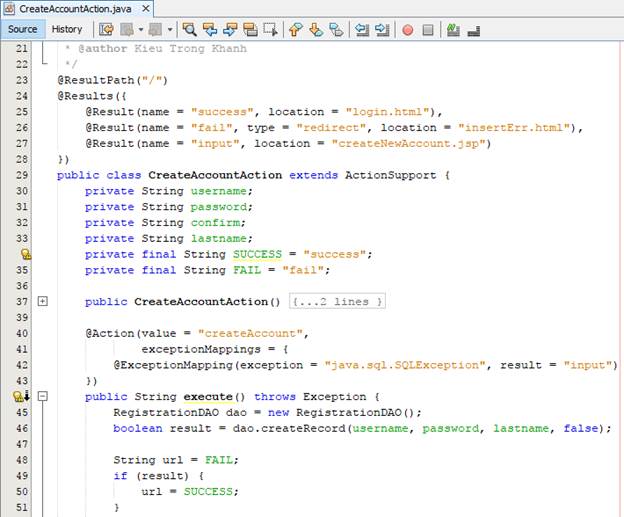
Task: Click line number 29 in gutter
Action: tap(22, 175)
